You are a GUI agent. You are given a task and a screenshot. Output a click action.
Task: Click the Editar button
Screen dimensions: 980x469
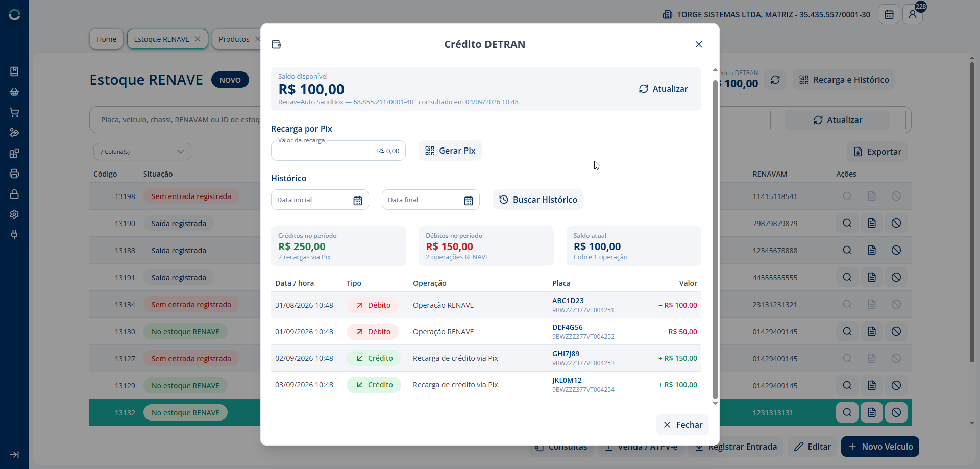tap(812, 447)
